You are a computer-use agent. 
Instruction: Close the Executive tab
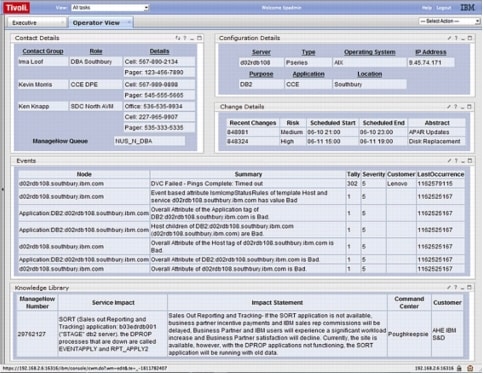click(x=62, y=22)
